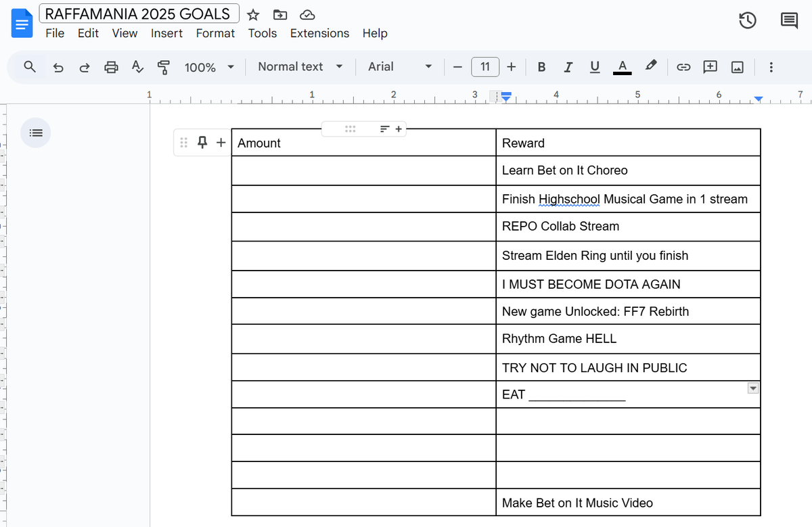Open the Arial font dropdown
Image resolution: width=812 pixels, height=527 pixels.
(400, 67)
